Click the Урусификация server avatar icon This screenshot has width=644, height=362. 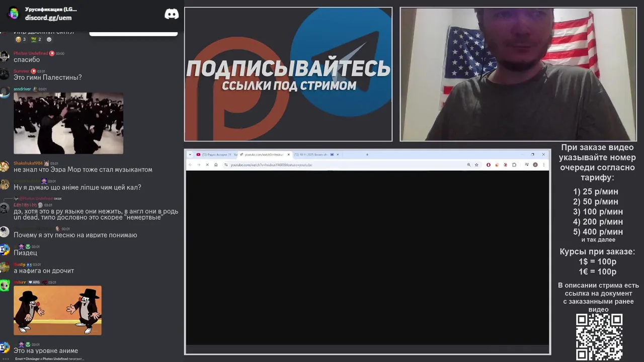click(14, 14)
